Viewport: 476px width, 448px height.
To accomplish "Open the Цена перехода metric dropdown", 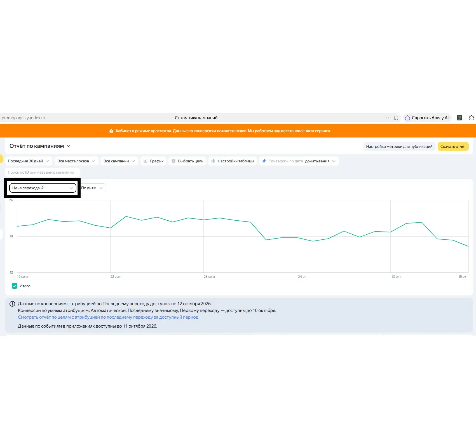I will [x=43, y=188].
